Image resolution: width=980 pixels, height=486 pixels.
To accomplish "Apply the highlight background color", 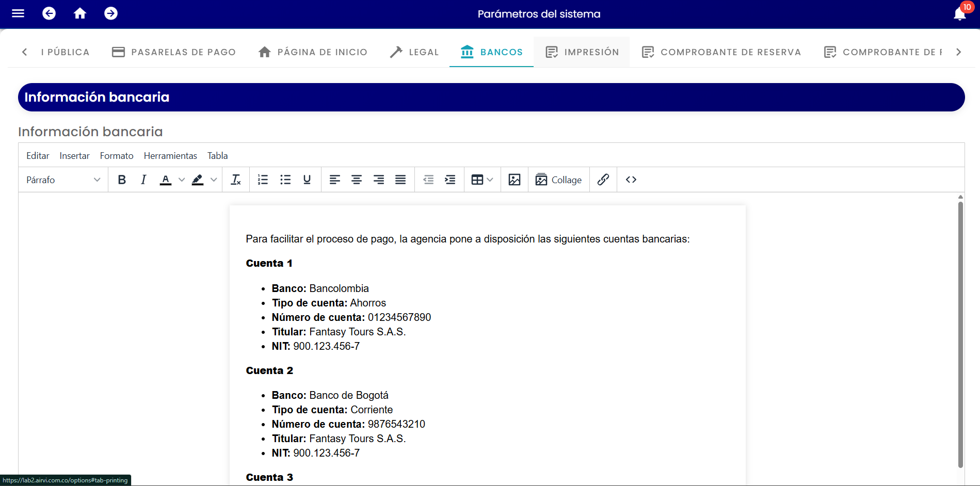I will coord(198,180).
